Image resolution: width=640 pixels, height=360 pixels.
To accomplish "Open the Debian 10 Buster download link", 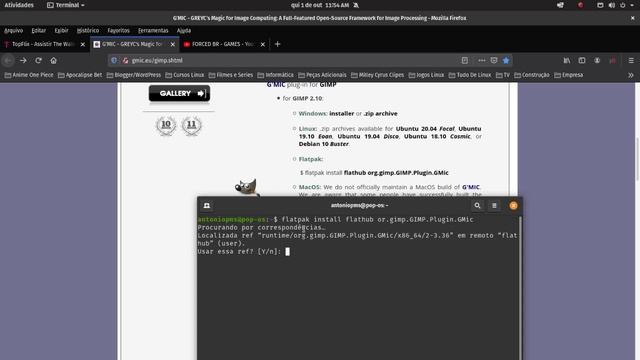I will coord(324,144).
